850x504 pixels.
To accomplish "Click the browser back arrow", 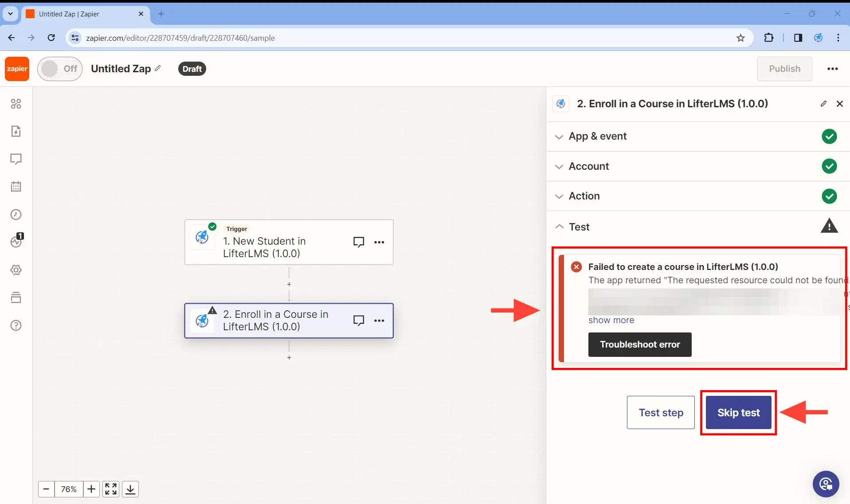I will (12, 38).
